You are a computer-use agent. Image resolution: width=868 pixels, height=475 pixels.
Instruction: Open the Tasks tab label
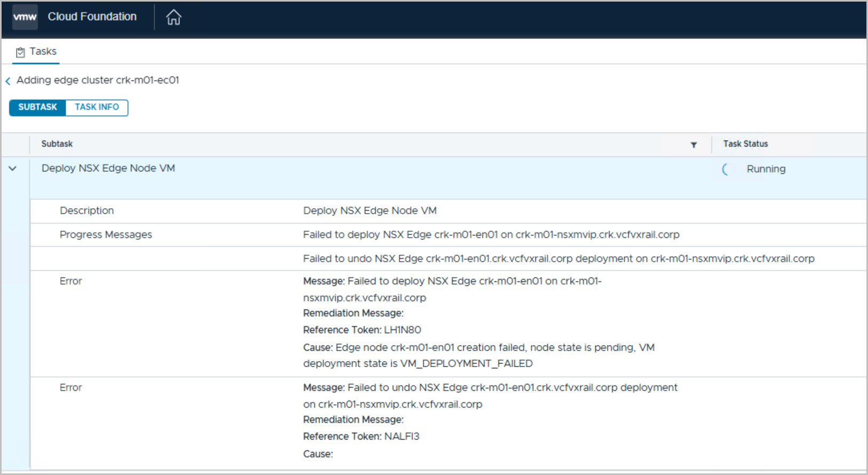43,52
